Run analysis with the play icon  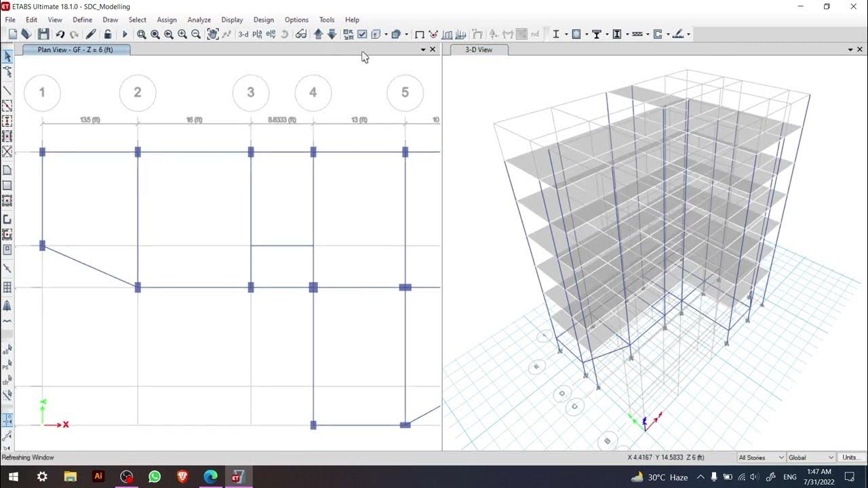(124, 34)
